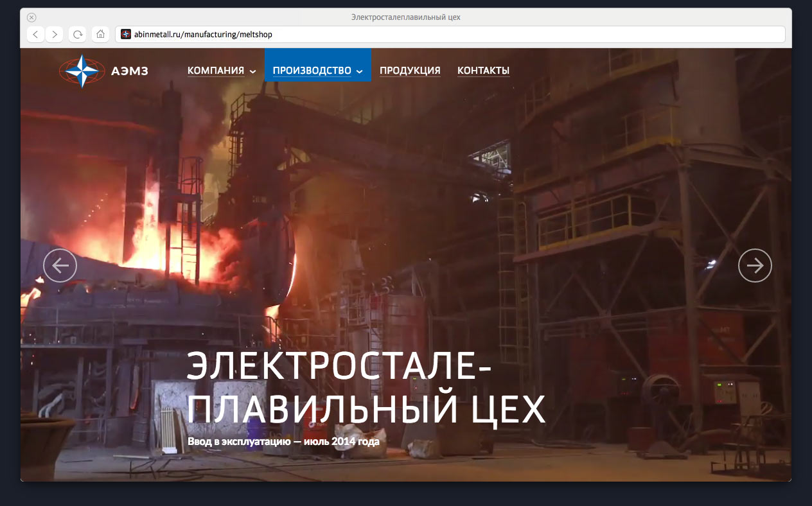Open the ПРОДУКЦИЯ page link
The height and width of the screenshot is (506, 812).
pos(410,71)
